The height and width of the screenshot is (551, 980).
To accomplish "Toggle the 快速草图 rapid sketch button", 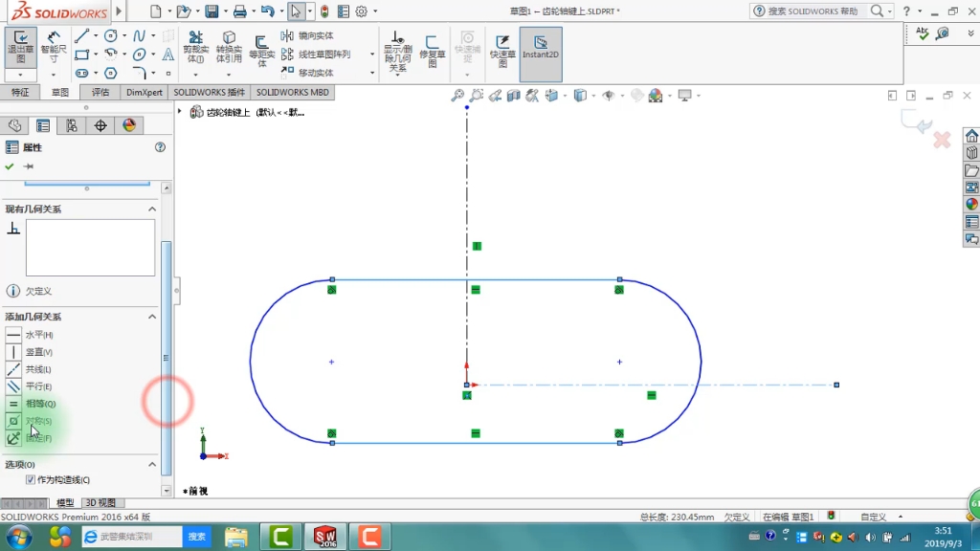I will (x=502, y=48).
